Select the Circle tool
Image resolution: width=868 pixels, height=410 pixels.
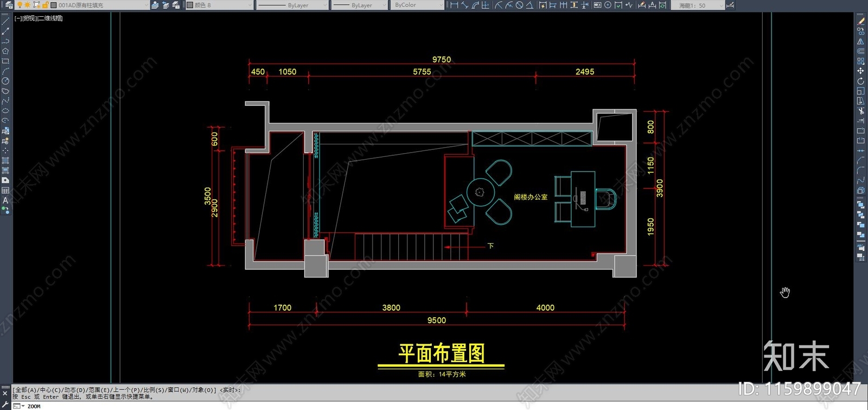[x=5, y=81]
